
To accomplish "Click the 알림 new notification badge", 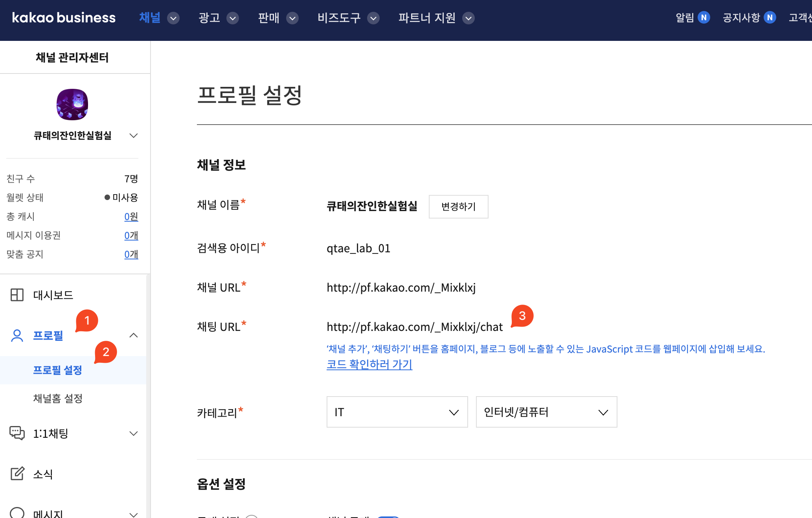I will point(704,18).
